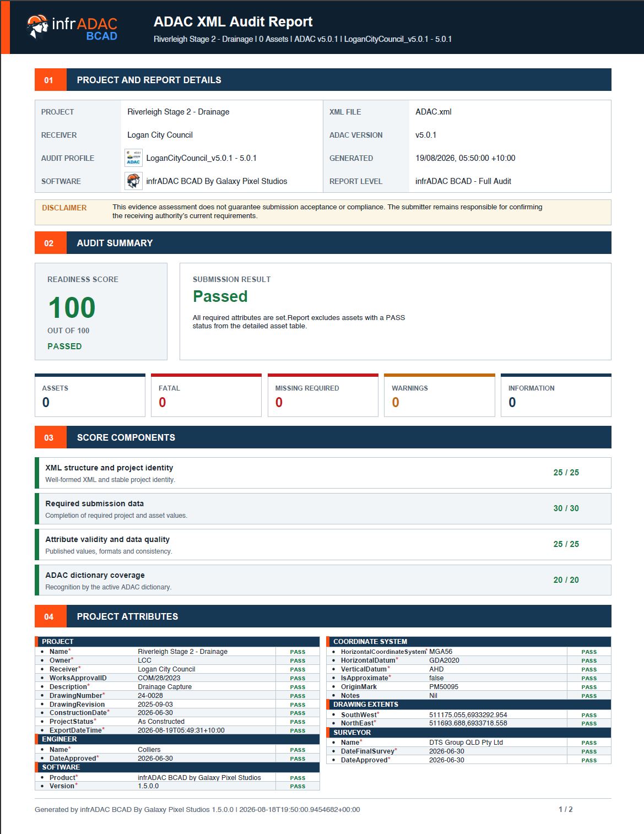Select the ADAC XML Audit Report title

pos(233,21)
